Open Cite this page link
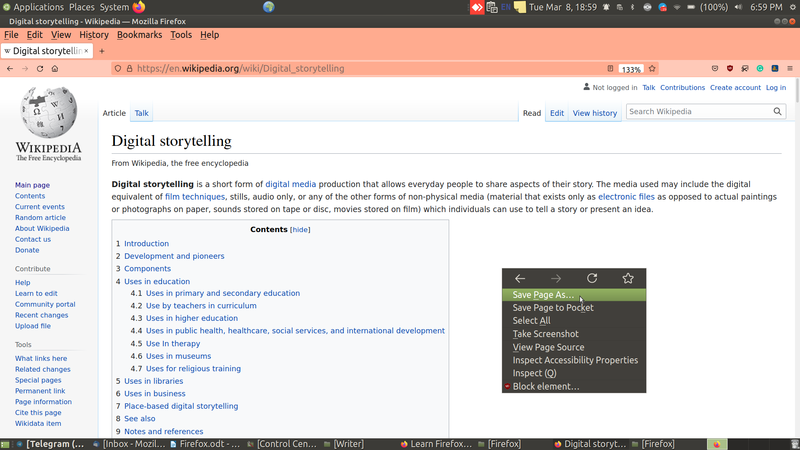This screenshot has height=450, width=800. (x=38, y=412)
